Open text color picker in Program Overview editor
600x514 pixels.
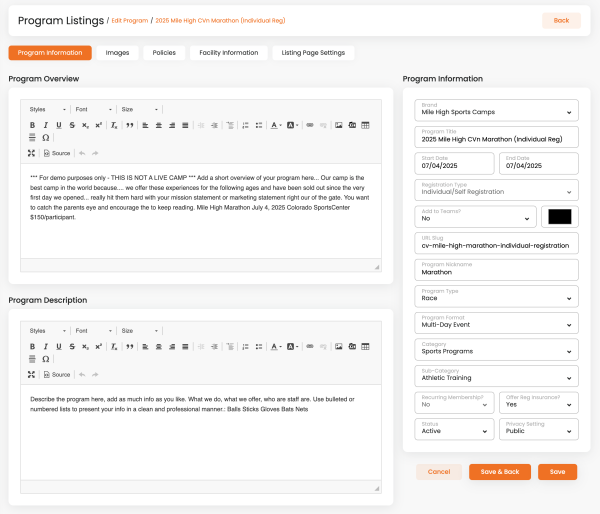(x=276, y=125)
